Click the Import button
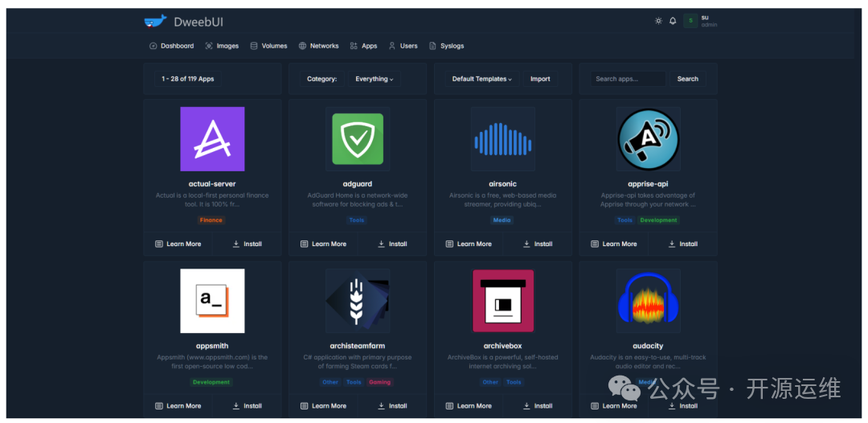This screenshot has height=423, width=868. pos(540,79)
